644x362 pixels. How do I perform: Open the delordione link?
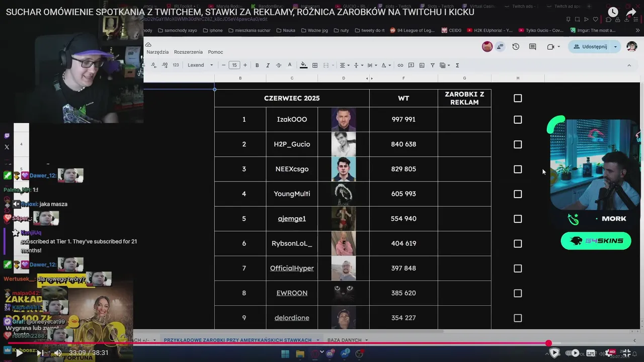[292, 318]
